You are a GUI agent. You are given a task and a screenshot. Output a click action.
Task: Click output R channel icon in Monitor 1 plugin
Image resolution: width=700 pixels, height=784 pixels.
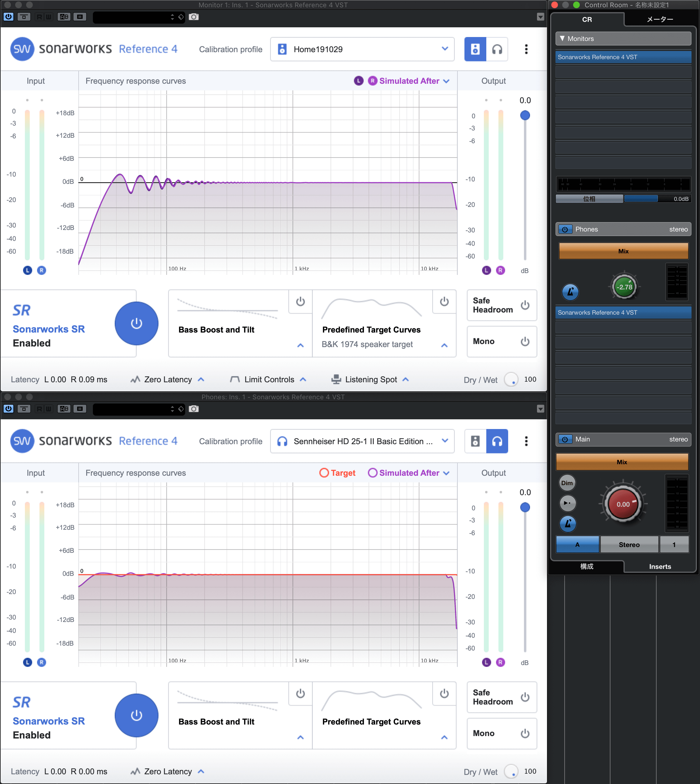click(x=500, y=270)
